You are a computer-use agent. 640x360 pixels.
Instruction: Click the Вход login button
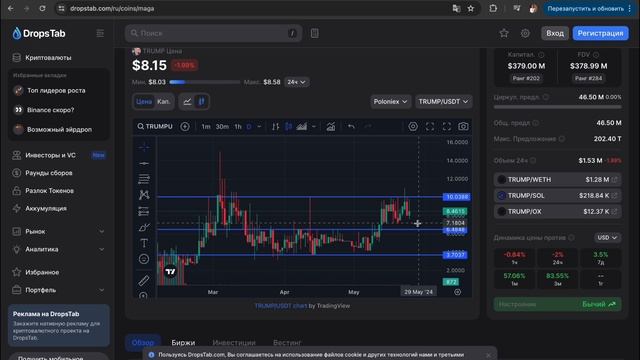pos(555,33)
